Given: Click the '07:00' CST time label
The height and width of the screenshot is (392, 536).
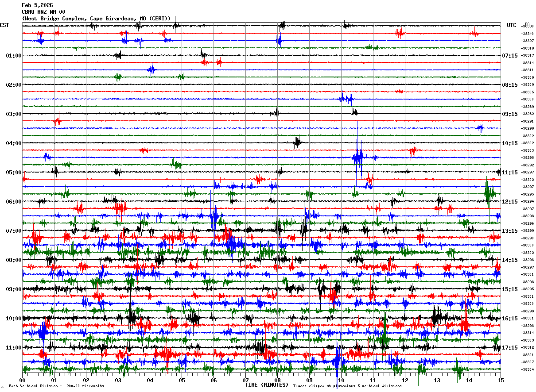Looking at the screenshot, I should tap(14, 231).
